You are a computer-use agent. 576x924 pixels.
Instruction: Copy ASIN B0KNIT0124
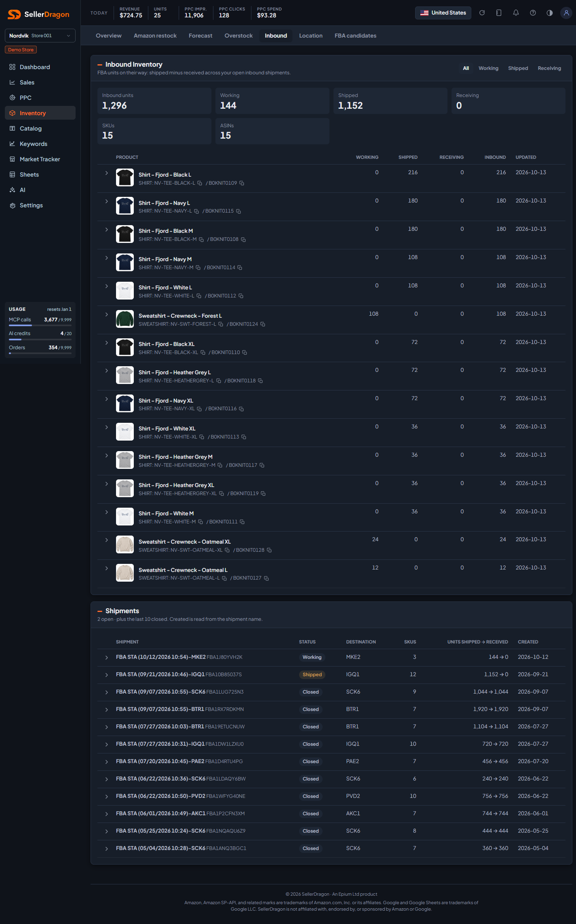(263, 324)
